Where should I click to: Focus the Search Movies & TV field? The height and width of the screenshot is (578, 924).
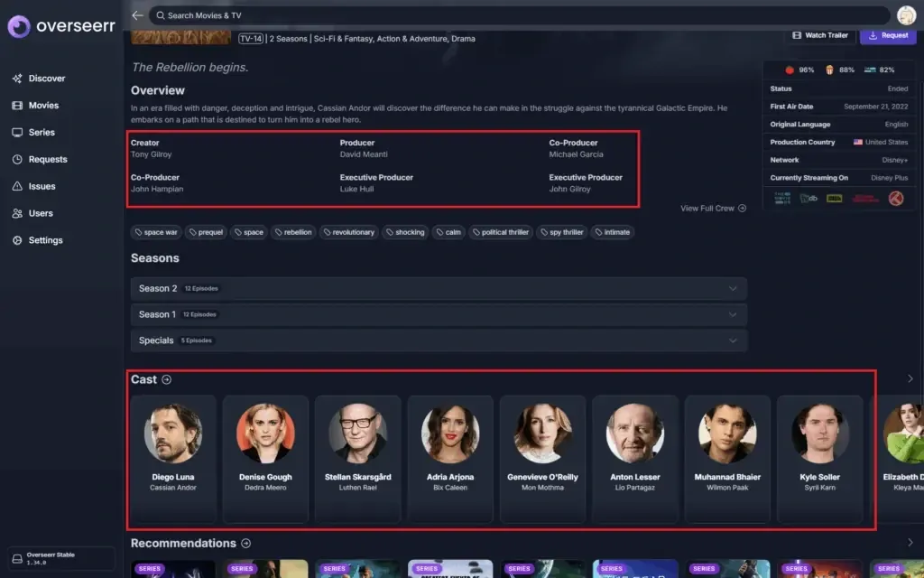coord(519,15)
